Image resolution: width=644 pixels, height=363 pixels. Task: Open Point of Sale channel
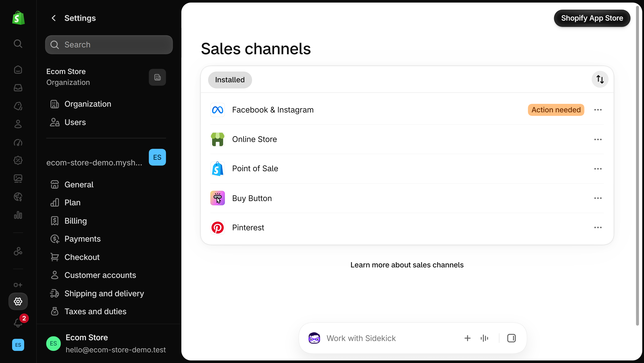pos(407,169)
